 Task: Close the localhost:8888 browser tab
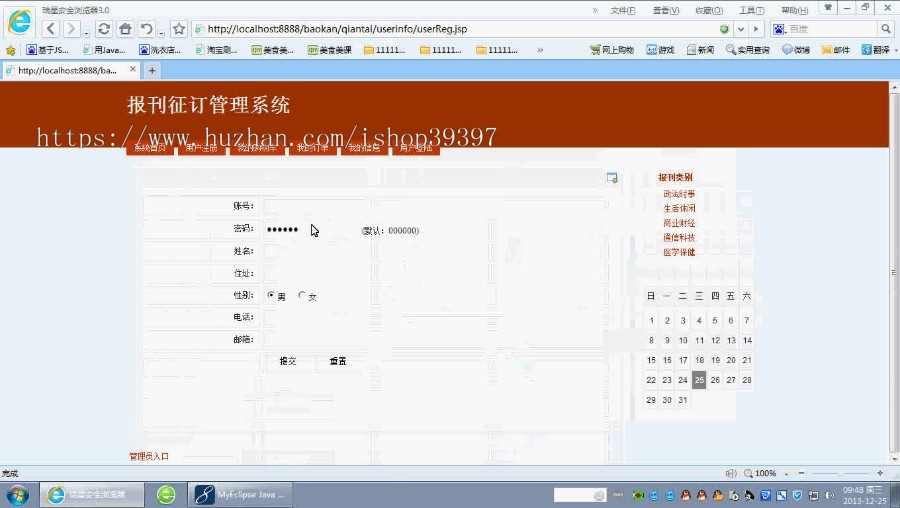(133, 69)
